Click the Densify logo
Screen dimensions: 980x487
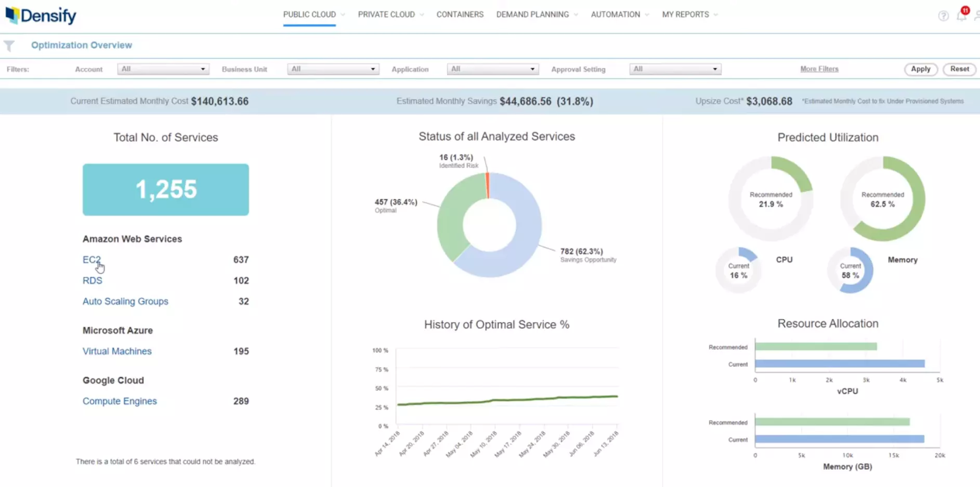click(41, 15)
